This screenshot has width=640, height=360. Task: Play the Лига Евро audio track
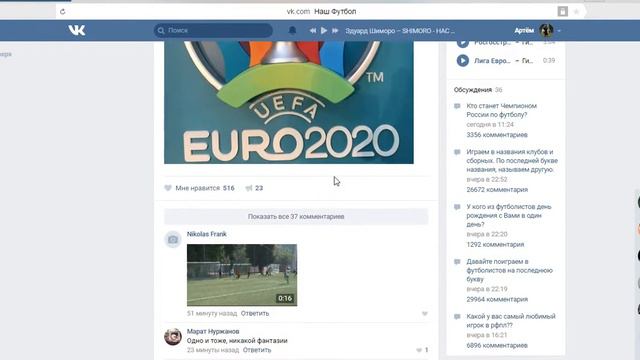tap(462, 60)
